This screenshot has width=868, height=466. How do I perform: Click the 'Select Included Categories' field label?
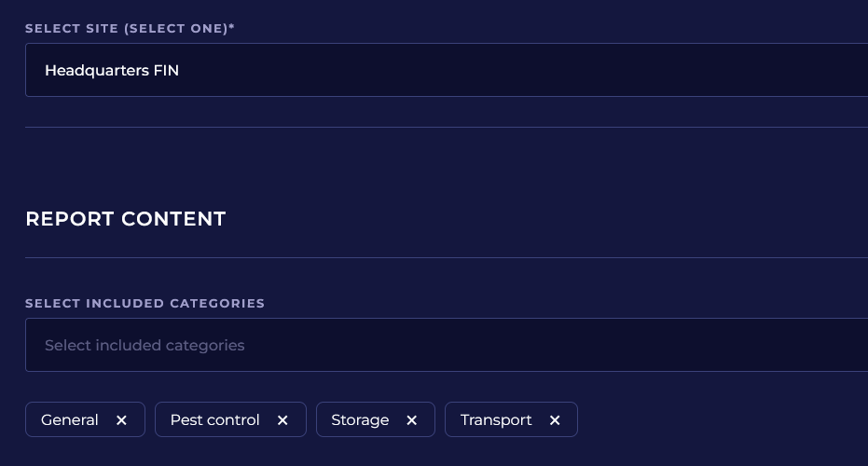[x=145, y=303]
